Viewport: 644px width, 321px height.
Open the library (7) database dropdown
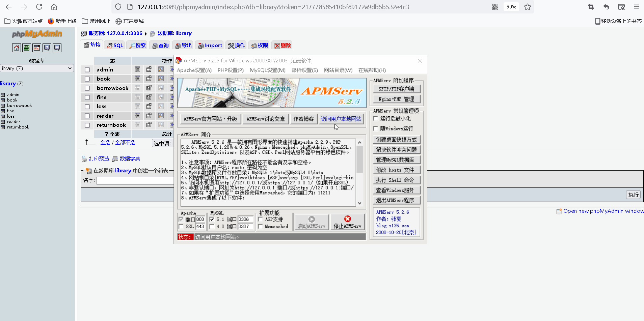(37, 68)
